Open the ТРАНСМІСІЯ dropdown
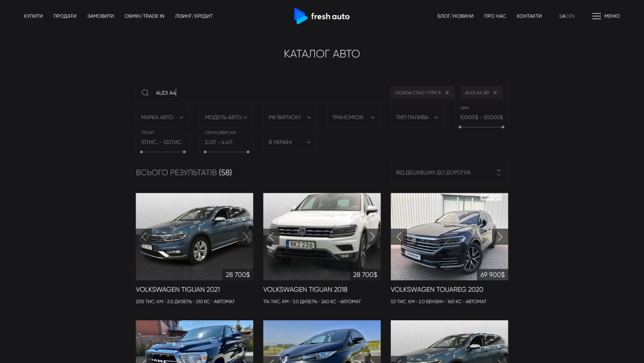Image resolution: width=644 pixels, height=363 pixels. pyautogui.click(x=353, y=117)
